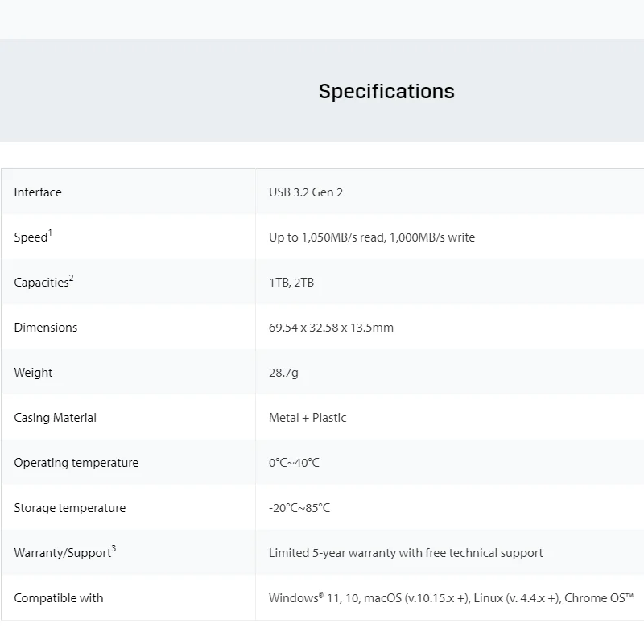The image size is (644, 644).
Task: Click the Casing Material label
Action: (x=55, y=418)
